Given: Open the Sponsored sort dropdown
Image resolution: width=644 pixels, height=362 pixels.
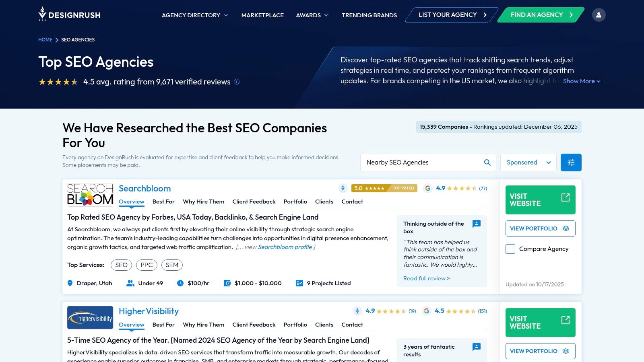Looking at the screenshot, I should coord(528,162).
